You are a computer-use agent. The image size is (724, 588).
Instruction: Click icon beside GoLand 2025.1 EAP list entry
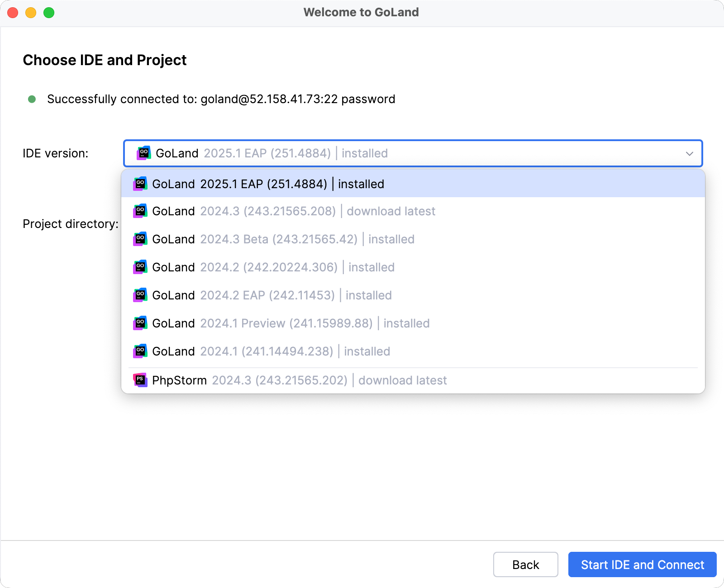click(140, 184)
